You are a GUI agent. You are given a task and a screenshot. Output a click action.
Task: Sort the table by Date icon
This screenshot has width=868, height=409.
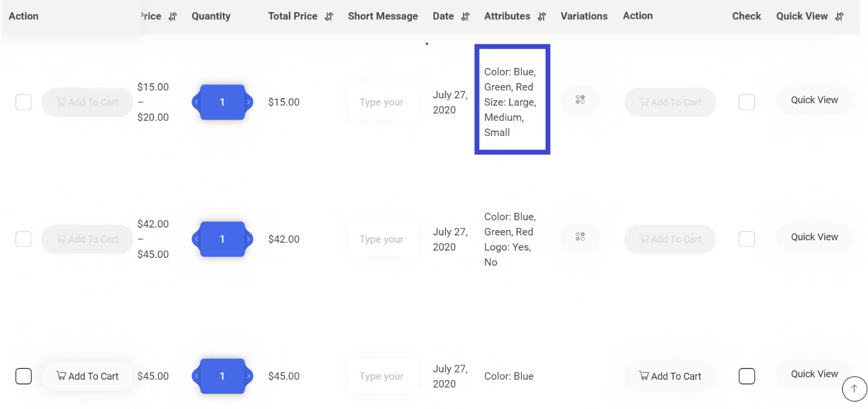click(x=466, y=16)
